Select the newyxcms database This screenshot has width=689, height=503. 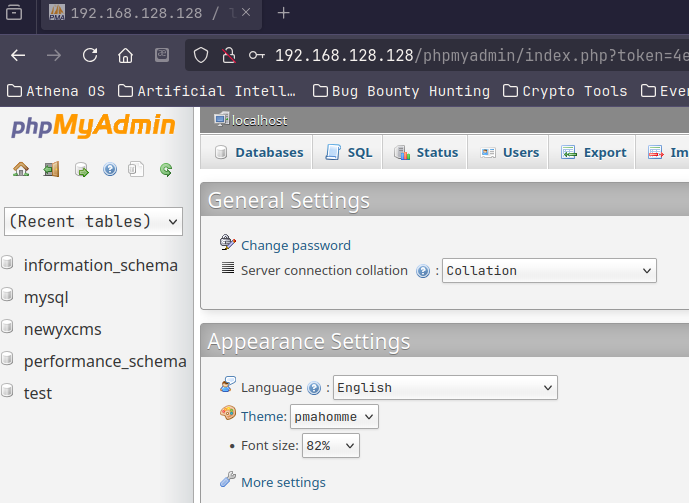point(62,329)
